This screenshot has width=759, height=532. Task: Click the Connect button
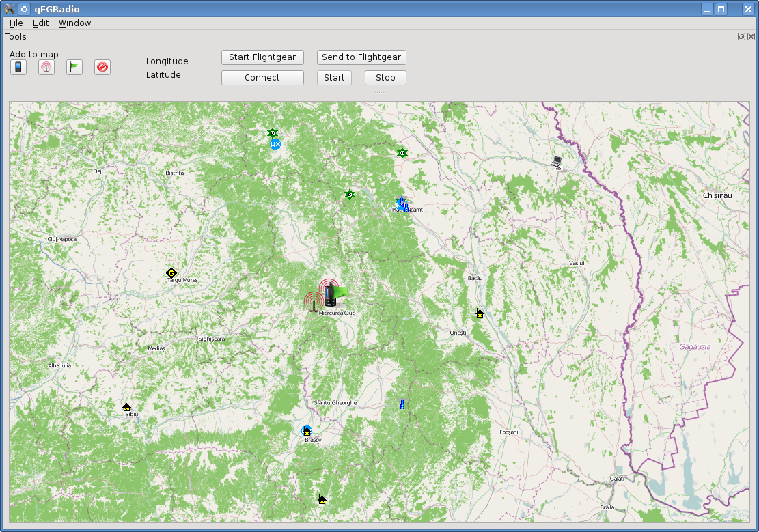click(262, 77)
